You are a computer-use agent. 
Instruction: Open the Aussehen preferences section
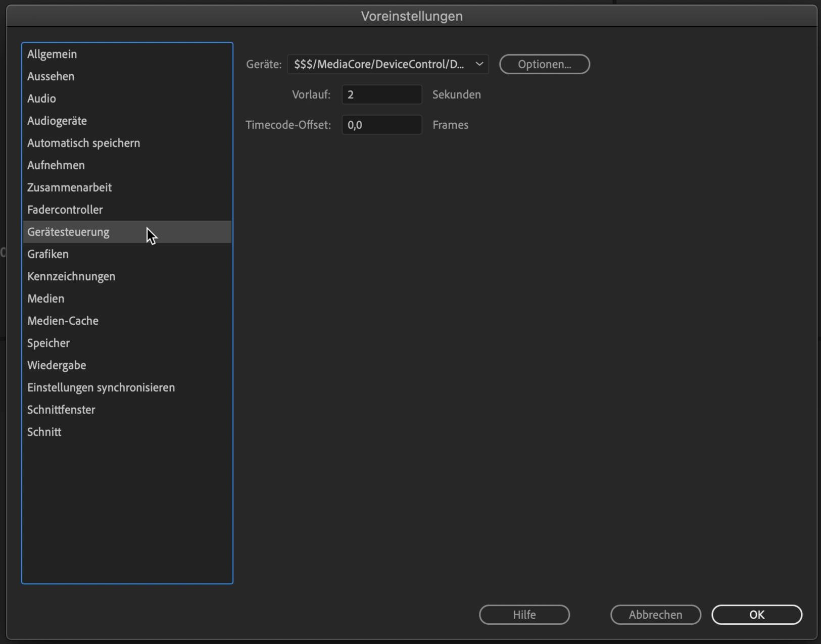click(51, 76)
